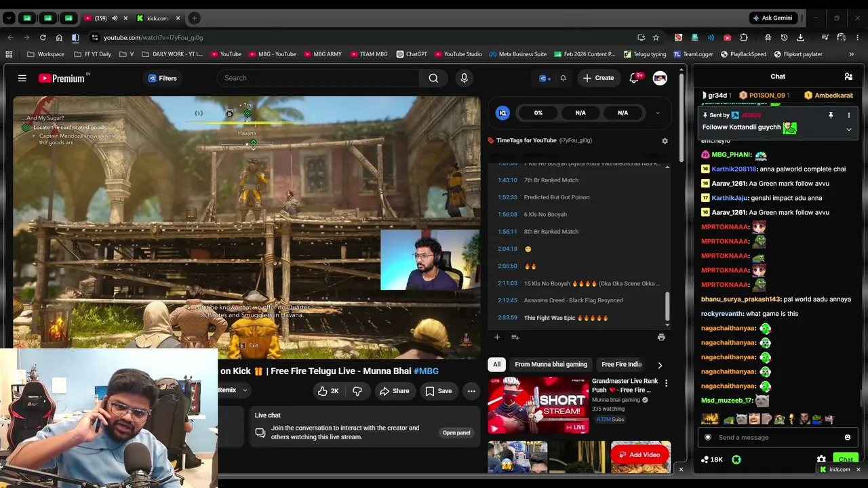Share the video
The height and width of the screenshot is (488, 868).
[394, 391]
